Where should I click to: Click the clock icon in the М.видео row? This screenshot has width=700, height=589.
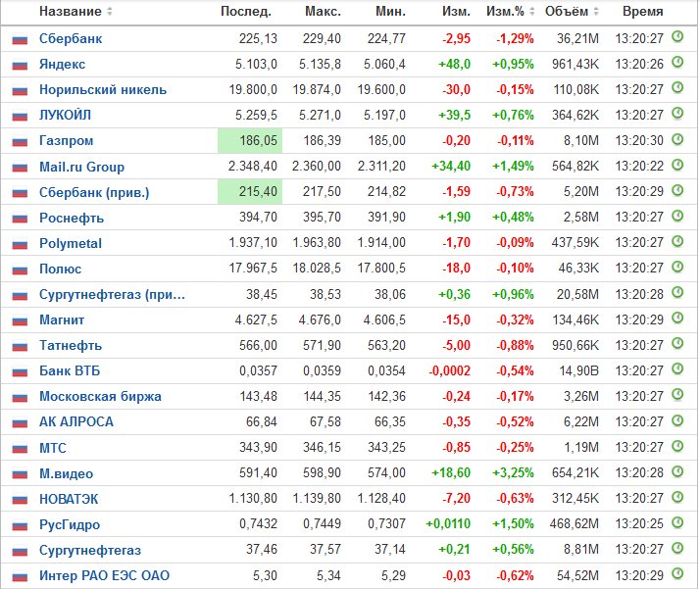[x=677, y=471]
